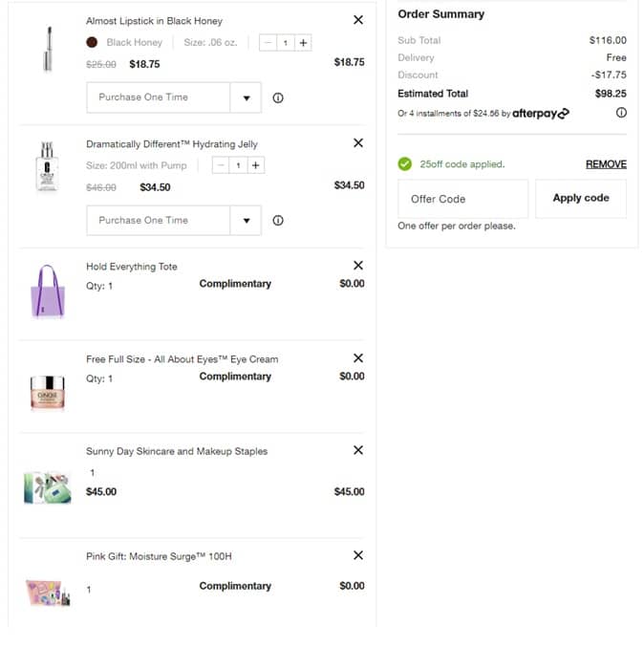Screen dimensions: 644x669
Task: Decrease quantity of Almost Lipstick
Action: pos(268,43)
